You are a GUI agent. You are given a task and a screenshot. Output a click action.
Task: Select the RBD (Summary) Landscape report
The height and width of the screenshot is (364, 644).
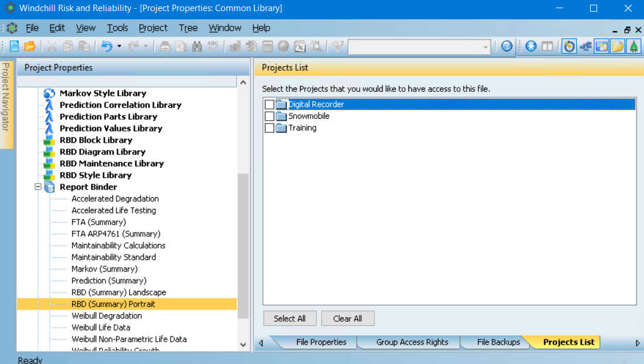pos(119,293)
